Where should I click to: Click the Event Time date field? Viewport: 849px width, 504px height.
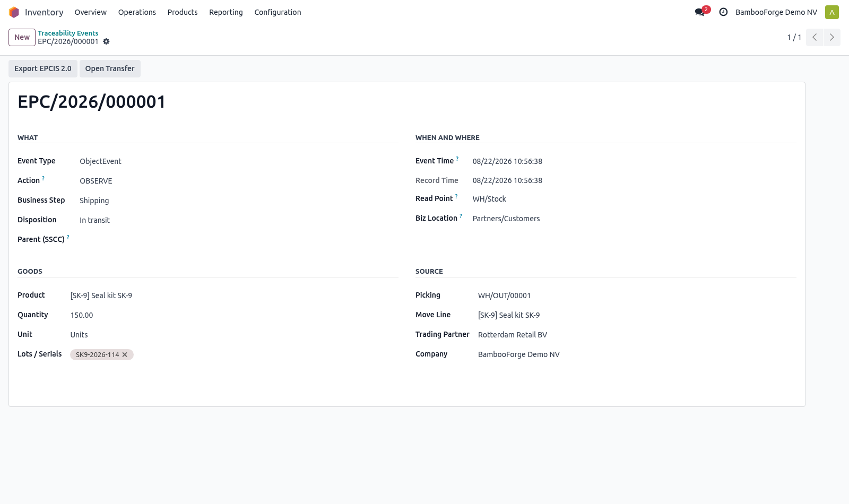click(x=635, y=161)
